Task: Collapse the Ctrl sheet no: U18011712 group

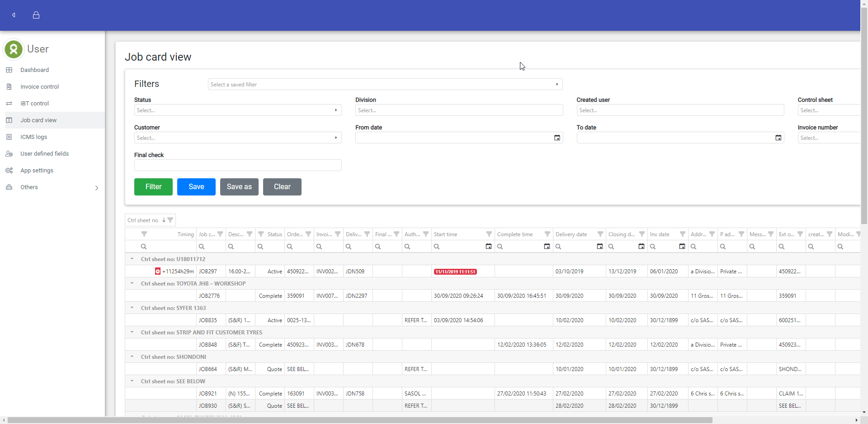Action: click(132, 259)
